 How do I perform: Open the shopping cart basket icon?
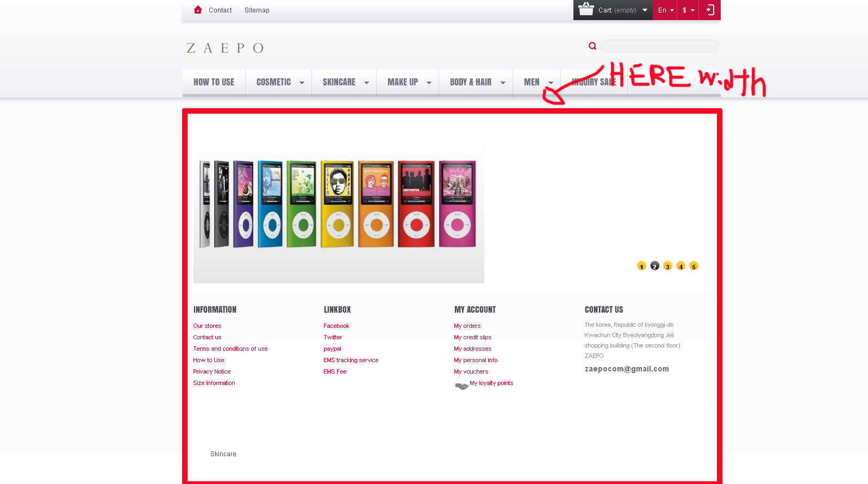tap(586, 9)
